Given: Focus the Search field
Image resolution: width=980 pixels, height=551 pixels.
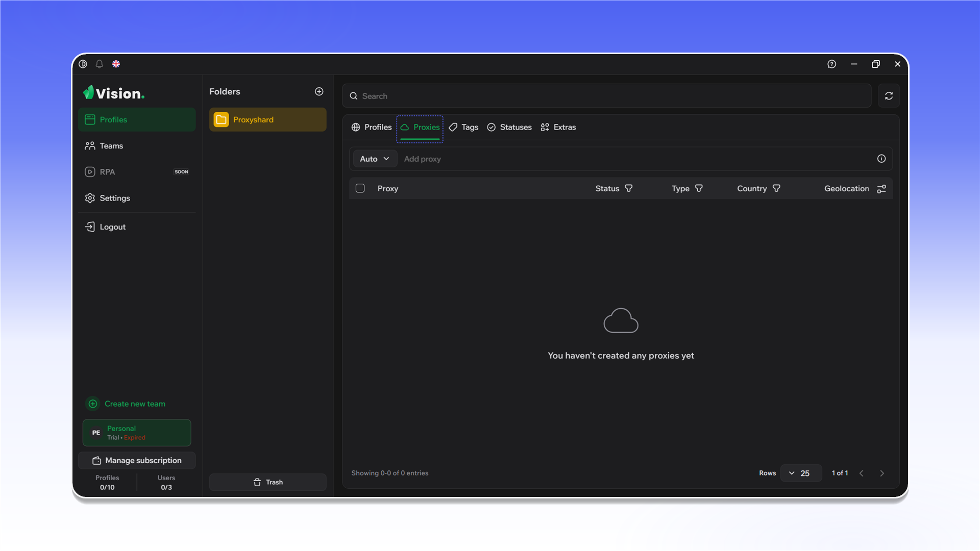Looking at the screenshot, I should tap(607, 96).
